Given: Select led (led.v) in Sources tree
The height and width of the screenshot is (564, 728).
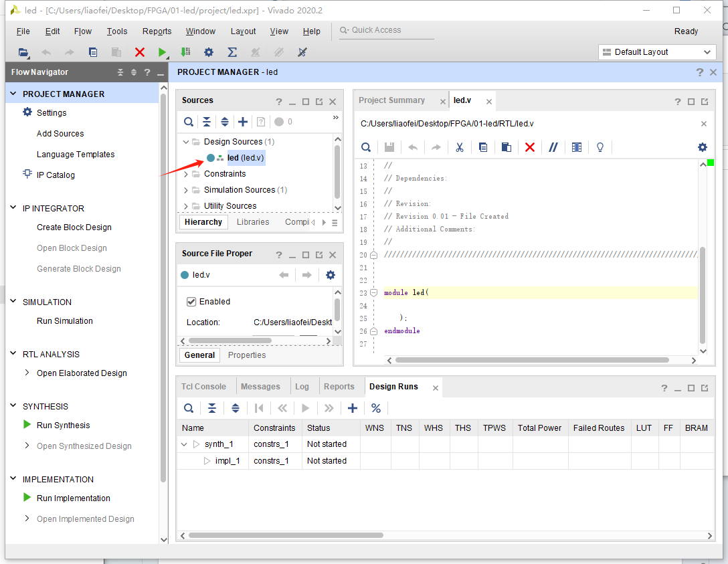Looking at the screenshot, I should tap(245, 158).
